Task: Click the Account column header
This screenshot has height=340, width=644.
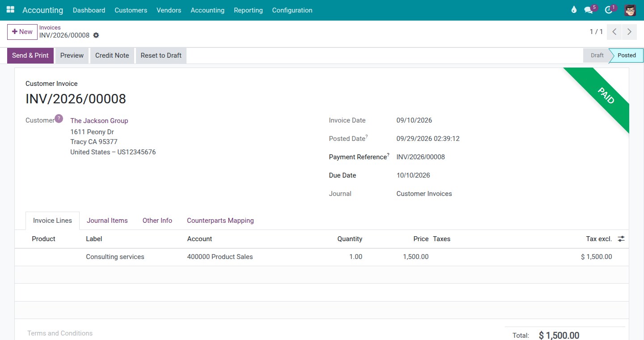Action: click(x=199, y=239)
